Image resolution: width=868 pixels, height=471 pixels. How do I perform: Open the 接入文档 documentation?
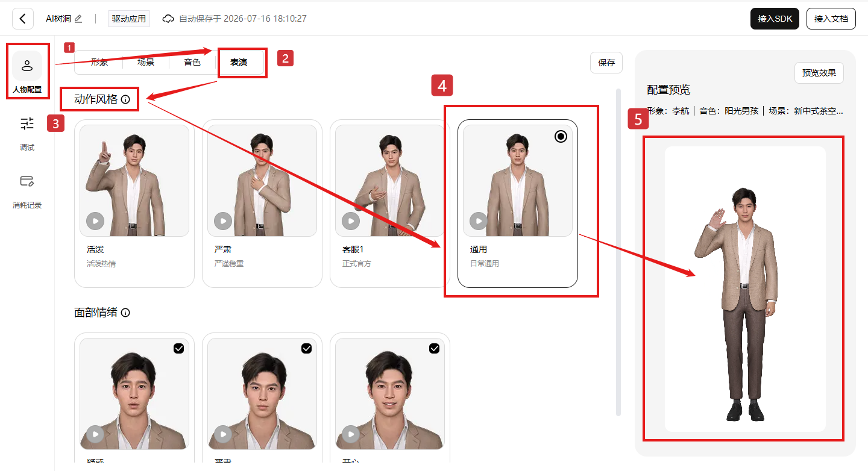pos(831,19)
